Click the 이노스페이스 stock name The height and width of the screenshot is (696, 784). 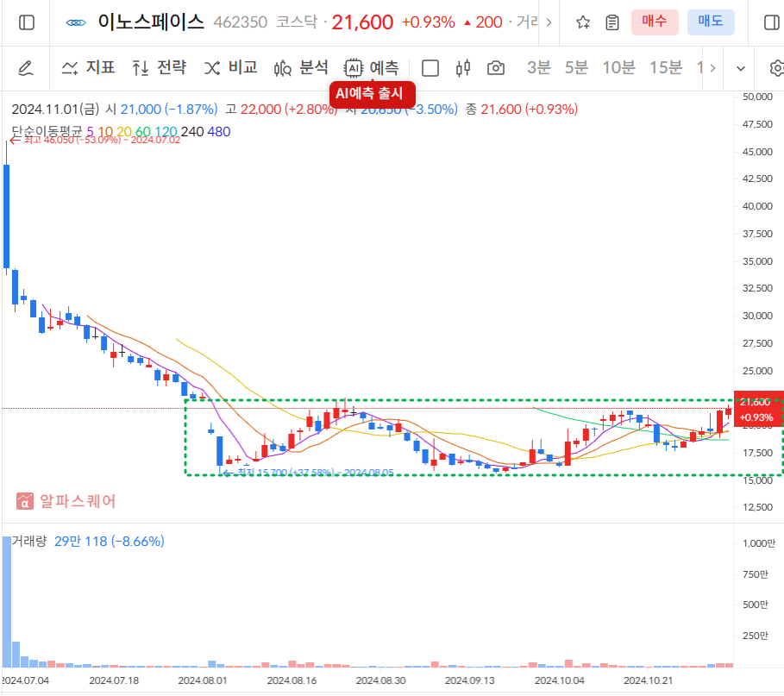coord(151,22)
